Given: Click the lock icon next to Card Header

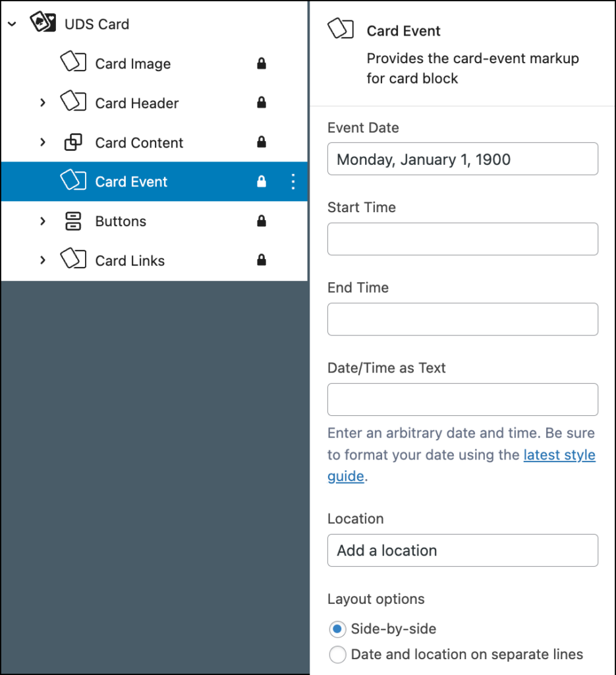Looking at the screenshot, I should (262, 102).
